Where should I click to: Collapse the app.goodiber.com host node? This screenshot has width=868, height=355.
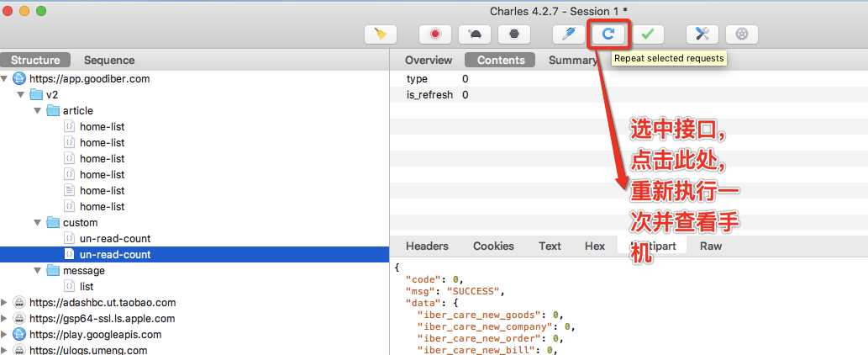tap(5, 78)
